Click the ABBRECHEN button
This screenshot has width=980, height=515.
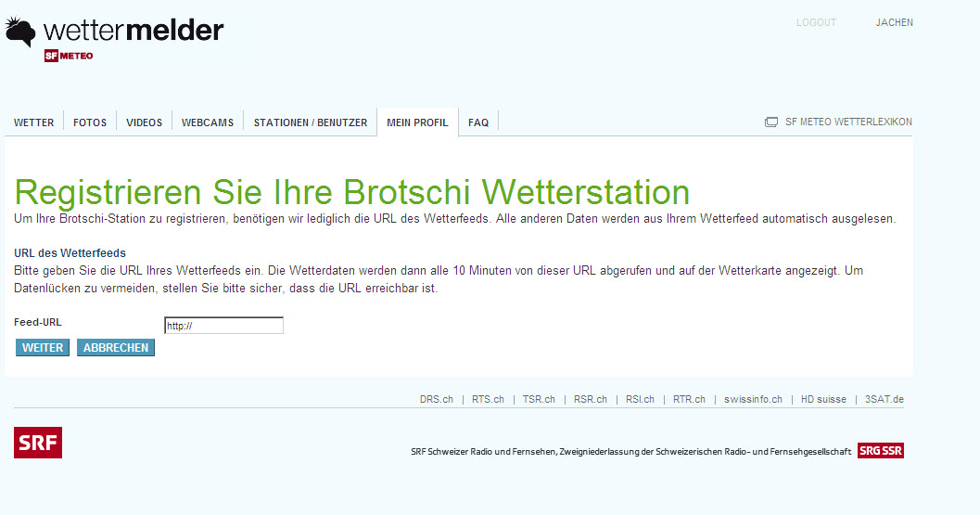point(116,348)
